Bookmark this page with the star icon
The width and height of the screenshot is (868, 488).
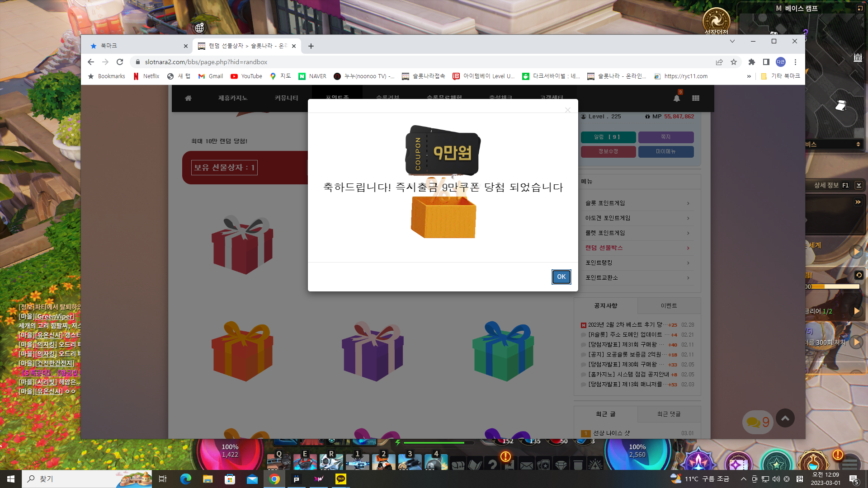pos(734,62)
